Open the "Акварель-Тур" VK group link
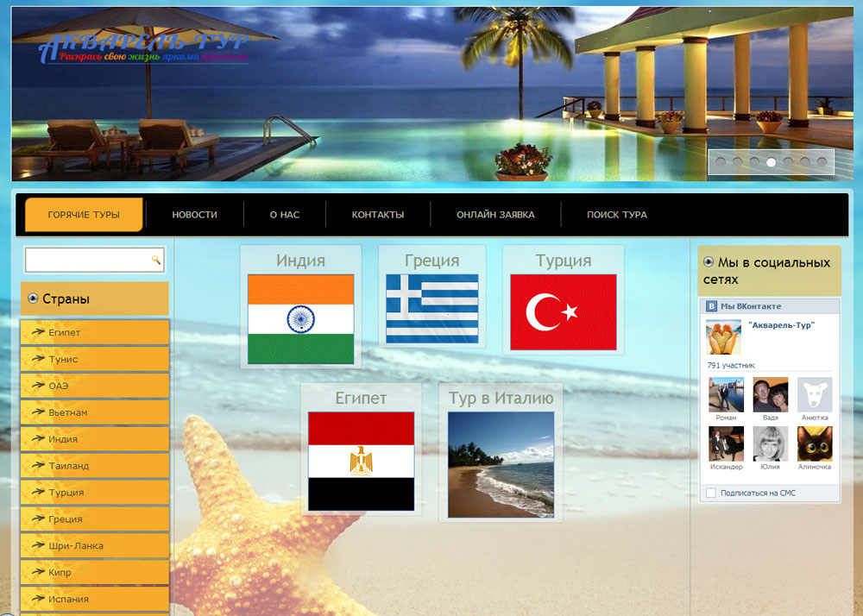This screenshot has width=863, height=616. [781, 325]
